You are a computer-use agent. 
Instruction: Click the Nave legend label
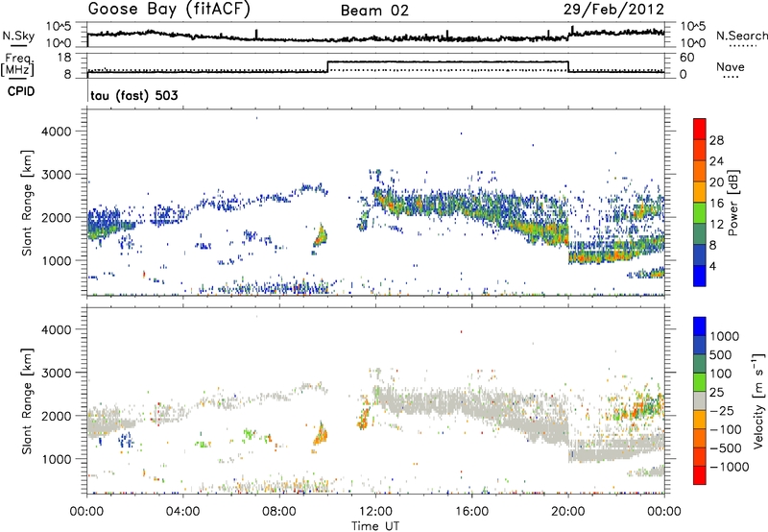tap(731, 66)
